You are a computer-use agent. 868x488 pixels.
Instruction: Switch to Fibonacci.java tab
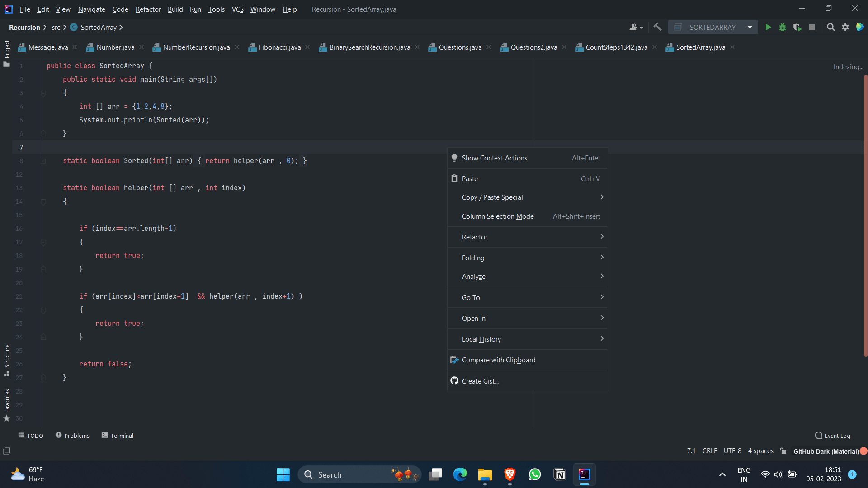point(279,47)
